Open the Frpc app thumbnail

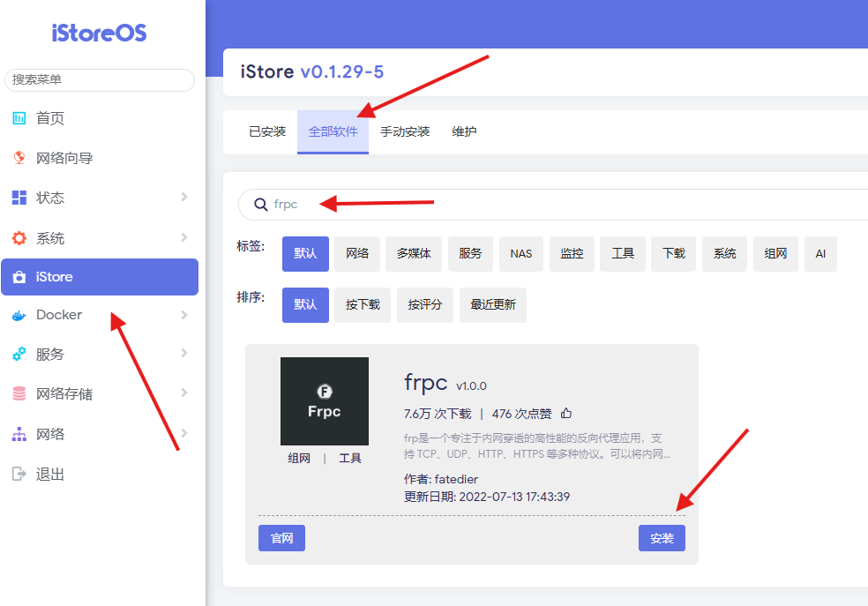[325, 401]
